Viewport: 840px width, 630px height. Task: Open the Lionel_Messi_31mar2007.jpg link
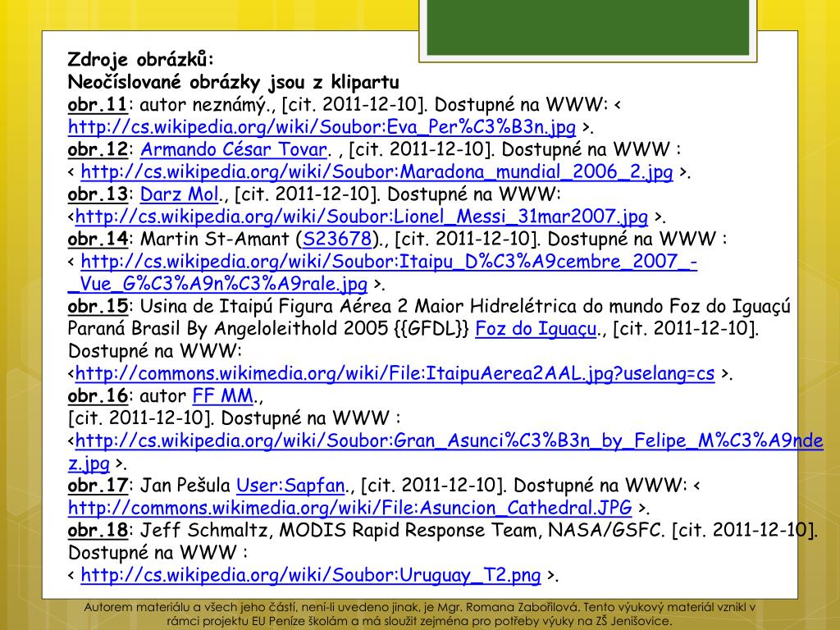pyautogui.click(x=362, y=217)
